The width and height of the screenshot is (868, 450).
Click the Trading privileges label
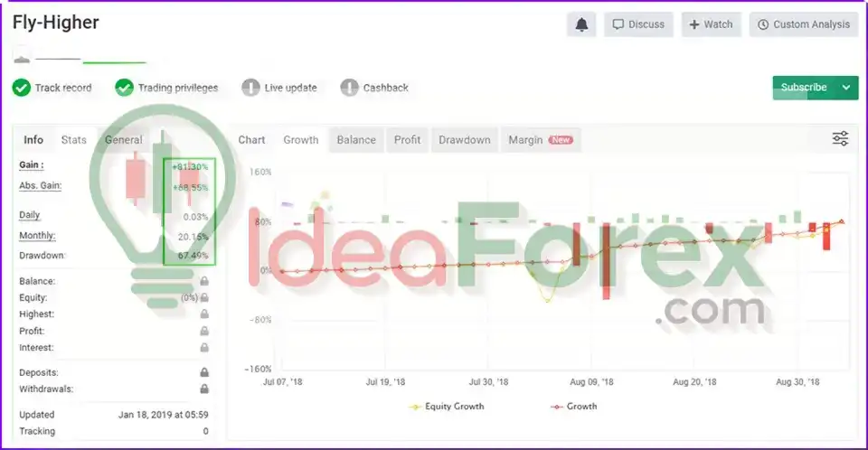coord(178,88)
